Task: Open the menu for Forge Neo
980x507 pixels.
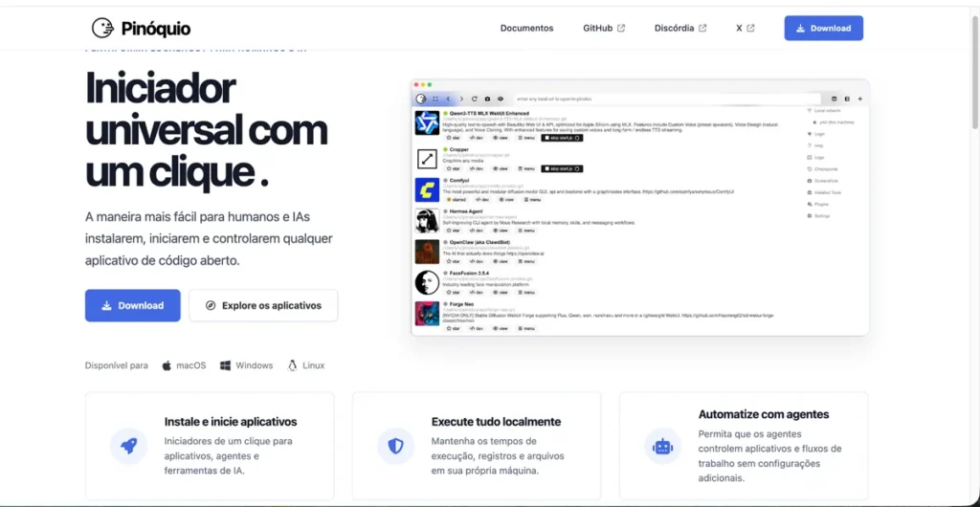Action: point(525,328)
